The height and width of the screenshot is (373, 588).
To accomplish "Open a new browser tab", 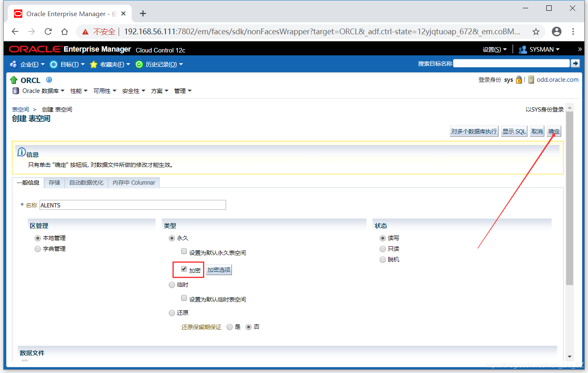I will (x=143, y=14).
